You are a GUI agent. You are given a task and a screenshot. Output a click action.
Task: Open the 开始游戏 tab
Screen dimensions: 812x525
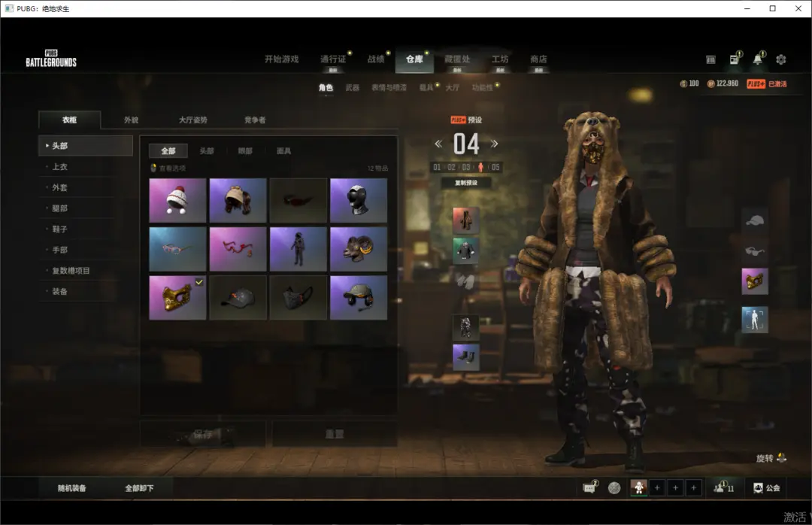tap(282, 59)
